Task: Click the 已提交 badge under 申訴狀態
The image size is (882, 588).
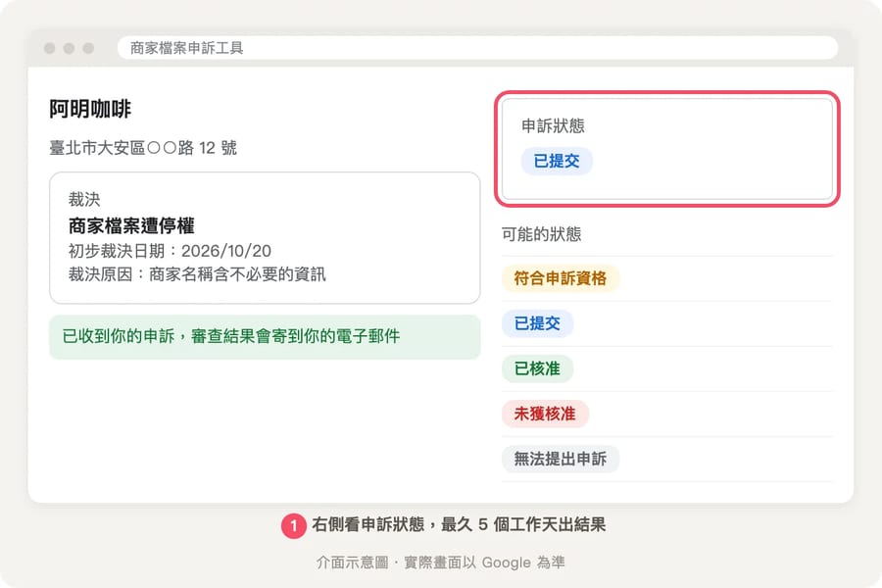Action: pos(557,161)
